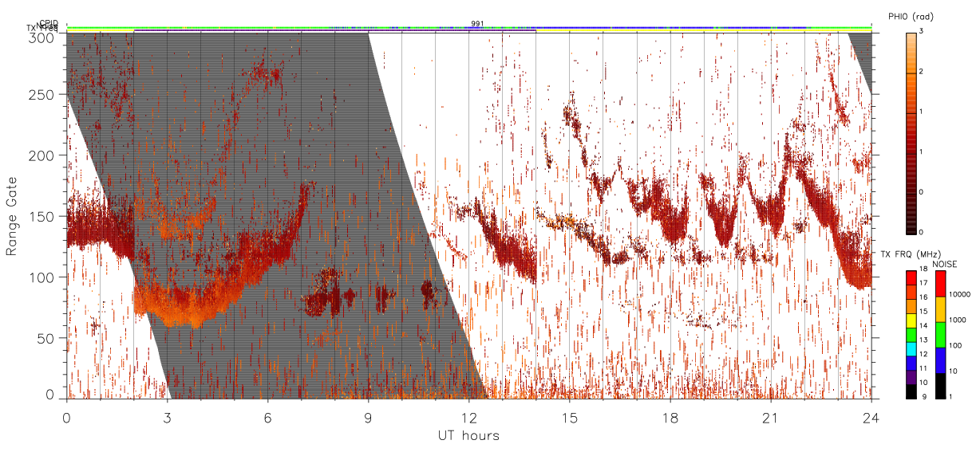Screen dimensions: 980x452
Task: Click x-axis tick label '6'
Action: click(x=268, y=418)
